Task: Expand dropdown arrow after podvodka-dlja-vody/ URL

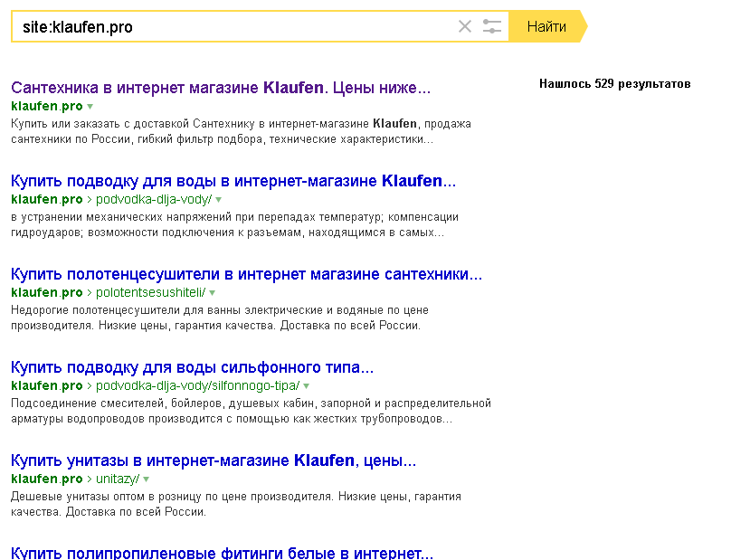Action: (x=218, y=200)
